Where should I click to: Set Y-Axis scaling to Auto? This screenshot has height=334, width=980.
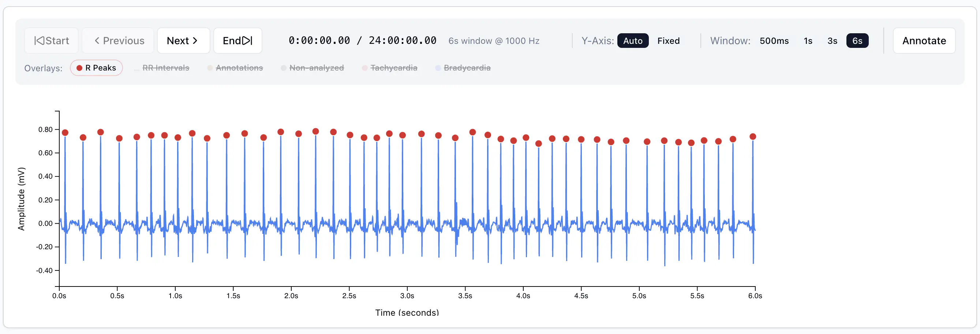[632, 41]
